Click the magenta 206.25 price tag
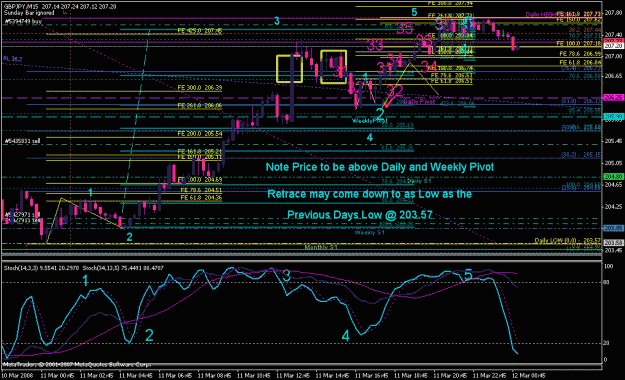The width and height of the screenshot is (625, 380). (613, 98)
